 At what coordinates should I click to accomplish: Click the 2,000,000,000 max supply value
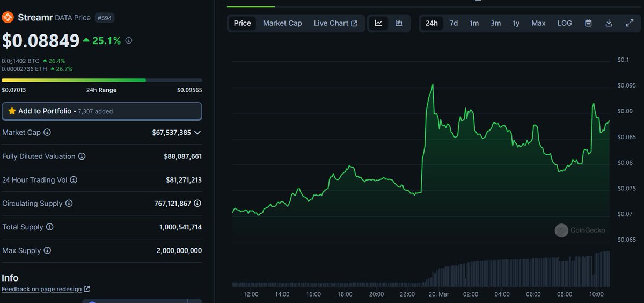click(x=180, y=251)
